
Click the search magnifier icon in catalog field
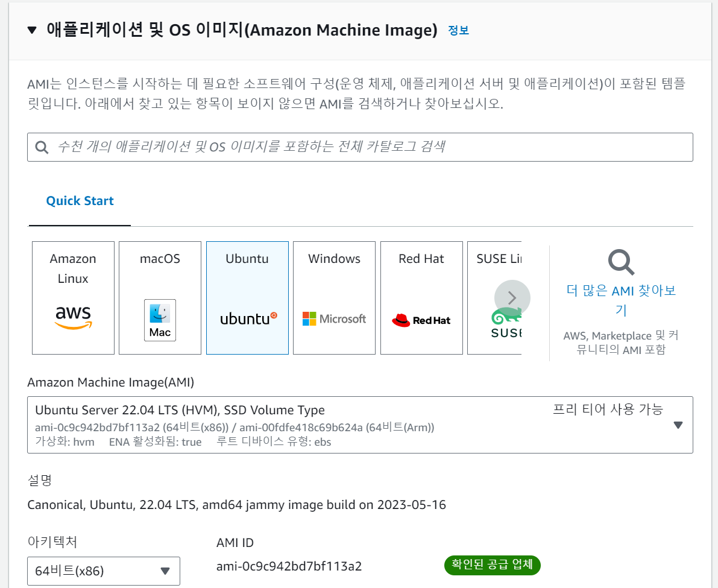pos(42,147)
